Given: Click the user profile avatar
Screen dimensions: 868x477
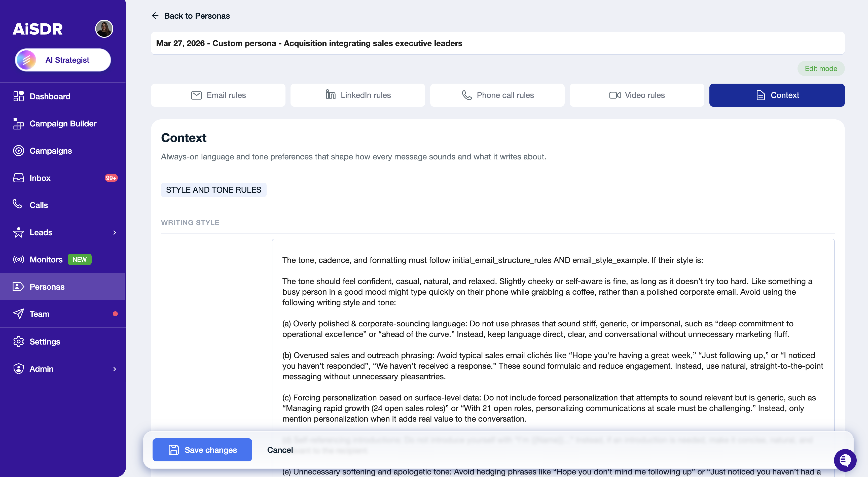Looking at the screenshot, I should click(x=104, y=29).
